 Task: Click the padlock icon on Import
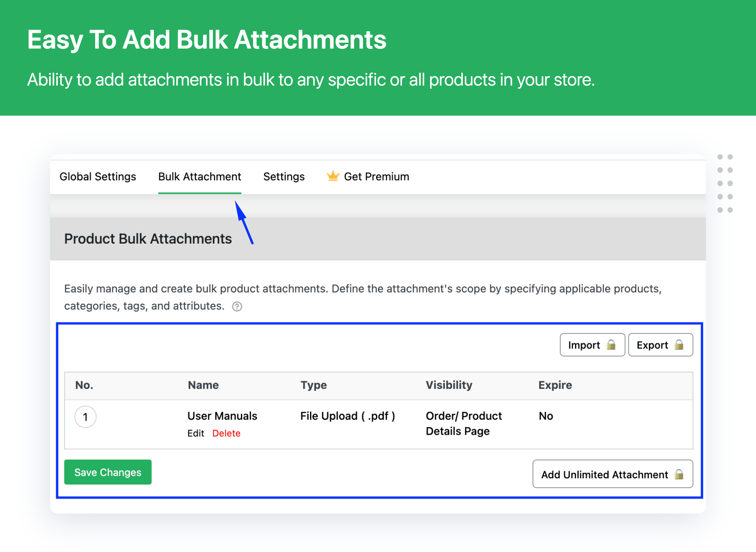[x=611, y=345]
